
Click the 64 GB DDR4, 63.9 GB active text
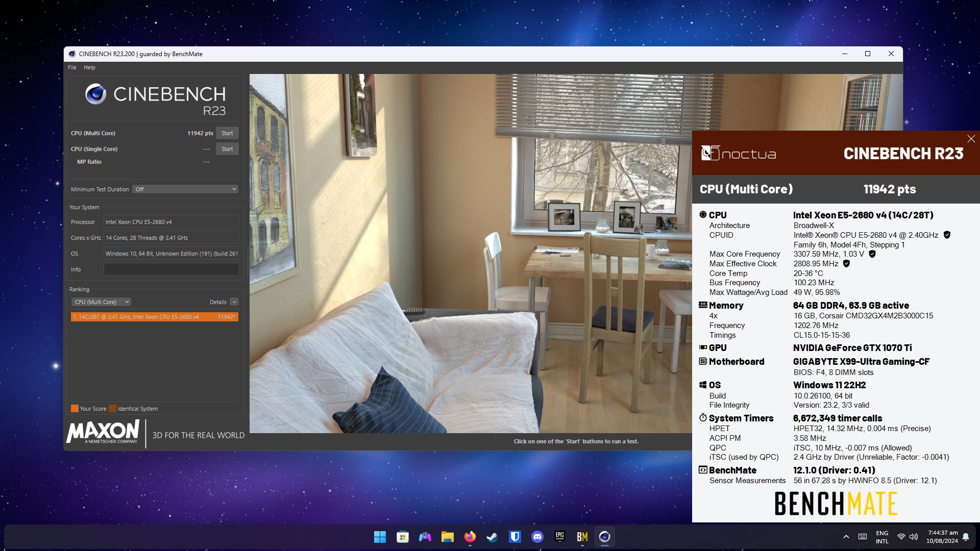(851, 305)
